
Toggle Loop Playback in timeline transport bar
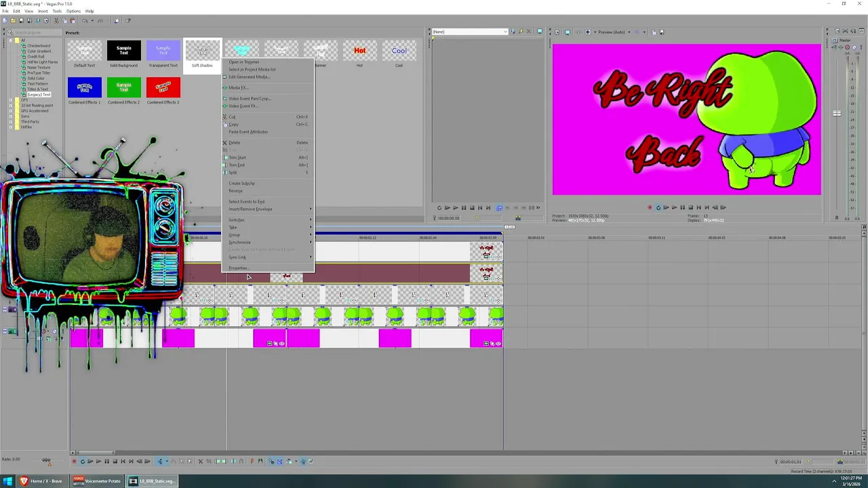click(x=83, y=462)
